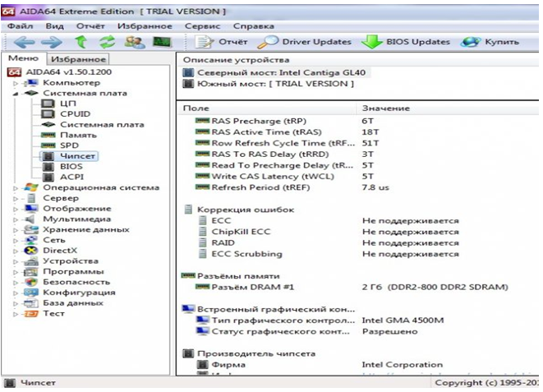Open the Избранное menu in menu bar
The image size is (543, 392).
(145, 26)
